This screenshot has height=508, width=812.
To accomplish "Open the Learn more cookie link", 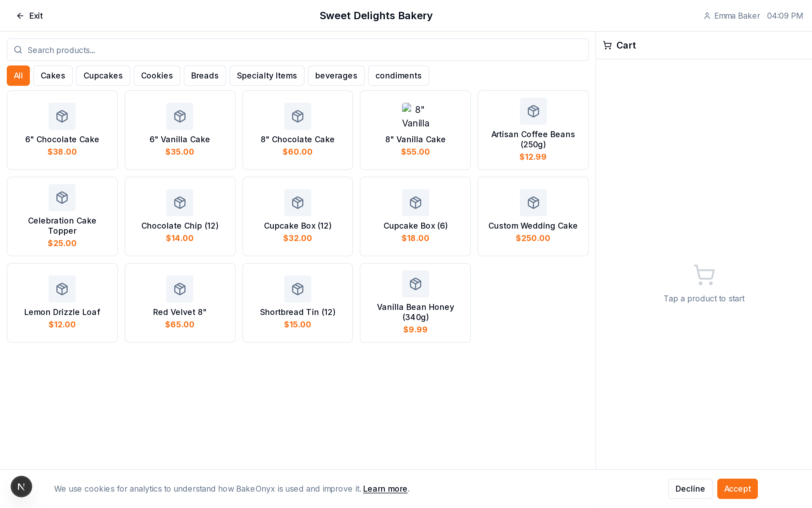I will pyautogui.click(x=385, y=489).
